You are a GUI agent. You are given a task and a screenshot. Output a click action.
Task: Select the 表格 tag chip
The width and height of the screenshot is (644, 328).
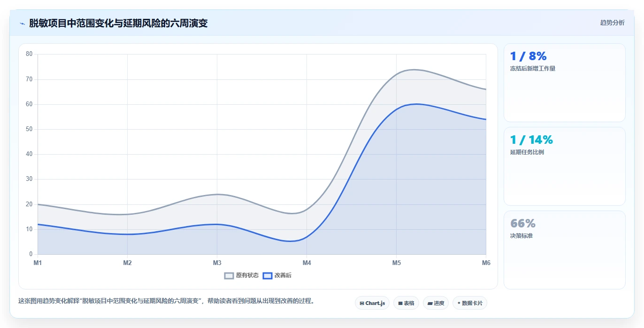(406, 303)
